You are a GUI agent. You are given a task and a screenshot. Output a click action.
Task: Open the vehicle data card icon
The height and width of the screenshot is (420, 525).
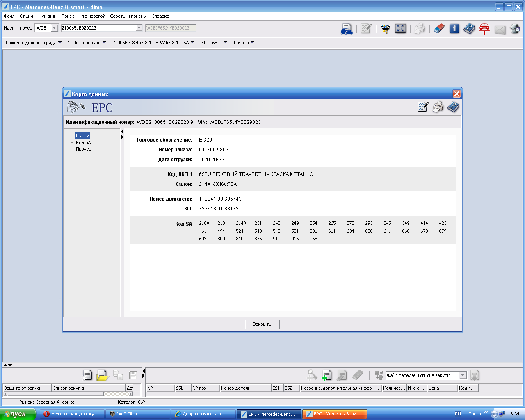point(347,29)
